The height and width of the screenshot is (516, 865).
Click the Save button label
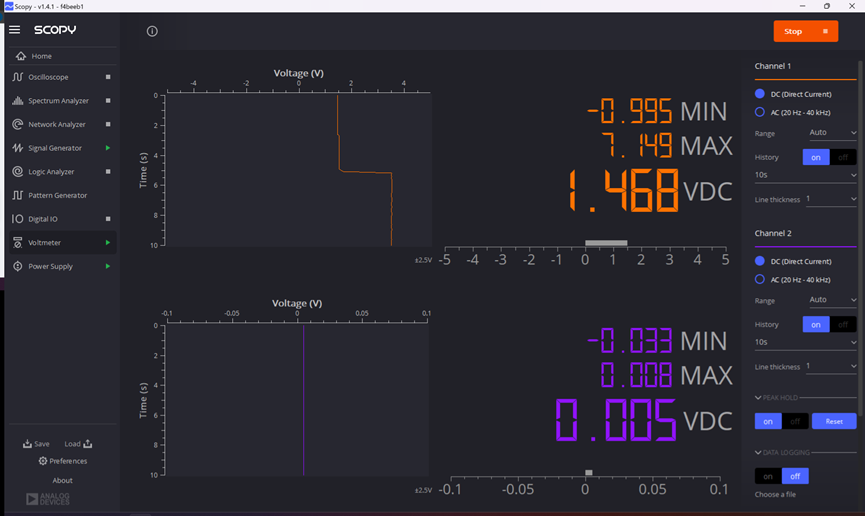pyautogui.click(x=42, y=444)
